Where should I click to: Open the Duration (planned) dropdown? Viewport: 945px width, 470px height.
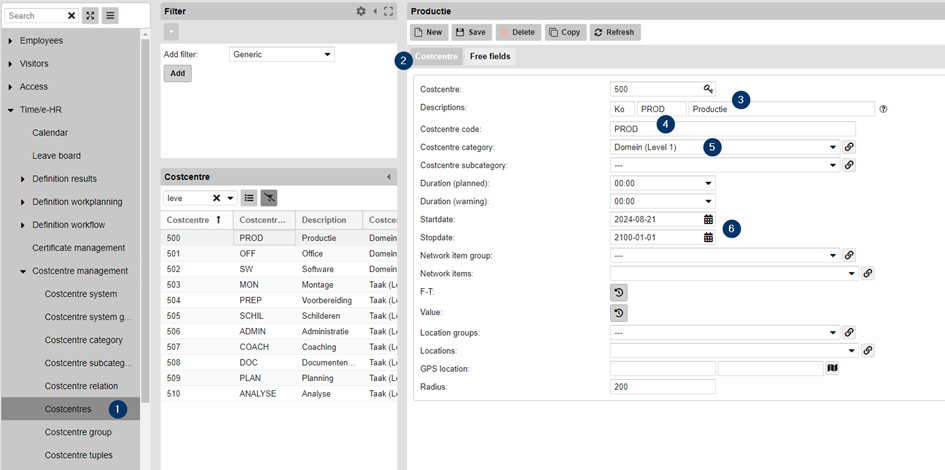coord(662,184)
